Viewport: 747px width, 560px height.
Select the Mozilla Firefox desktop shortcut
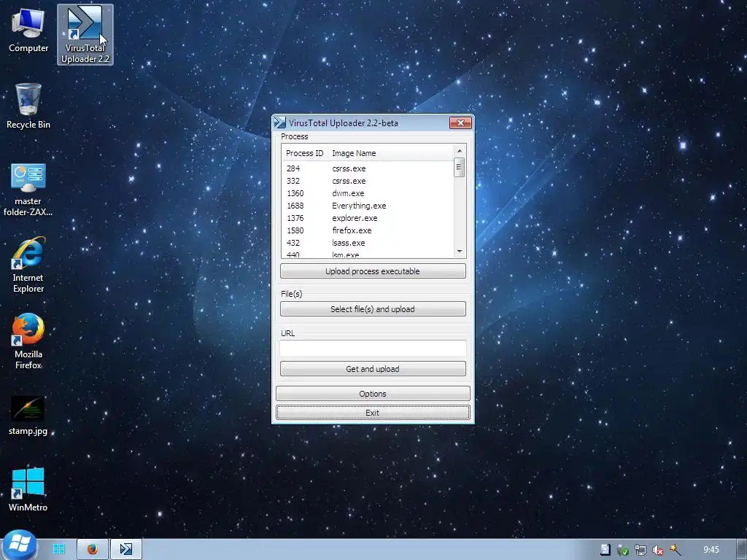[x=28, y=341]
